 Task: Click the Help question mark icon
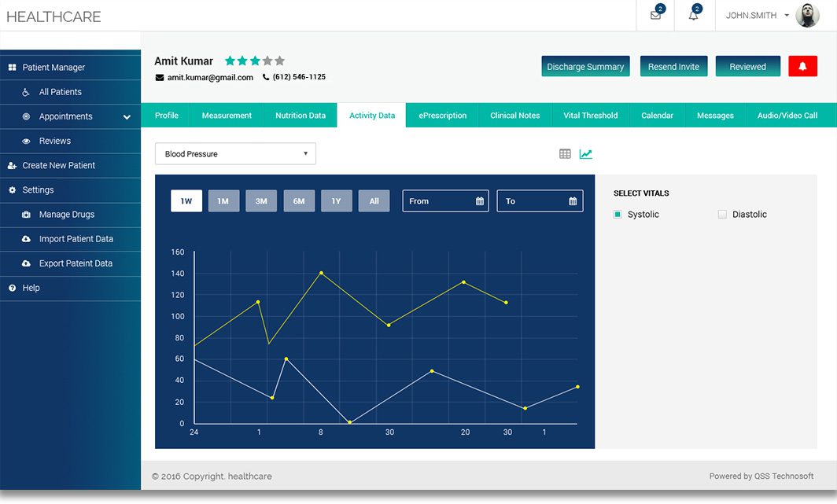(13, 288)
